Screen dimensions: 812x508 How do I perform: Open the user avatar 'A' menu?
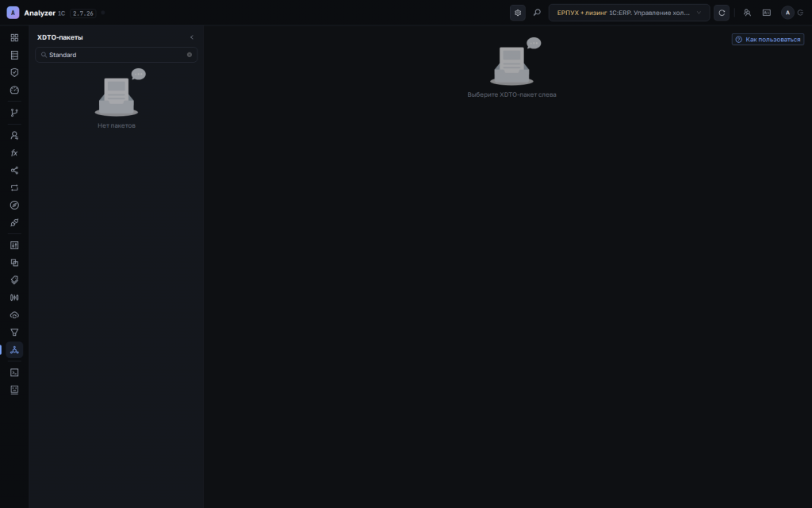pyautogui.click(x=787, y=13)
